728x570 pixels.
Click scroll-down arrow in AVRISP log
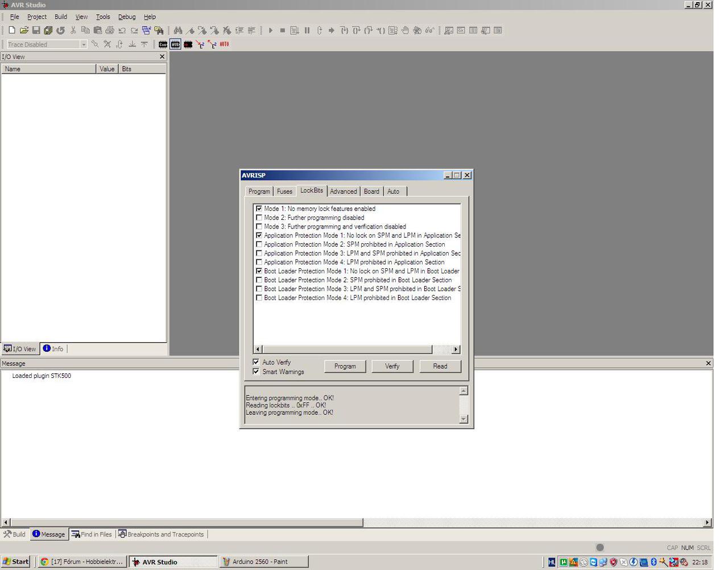[x=464, y=419]
